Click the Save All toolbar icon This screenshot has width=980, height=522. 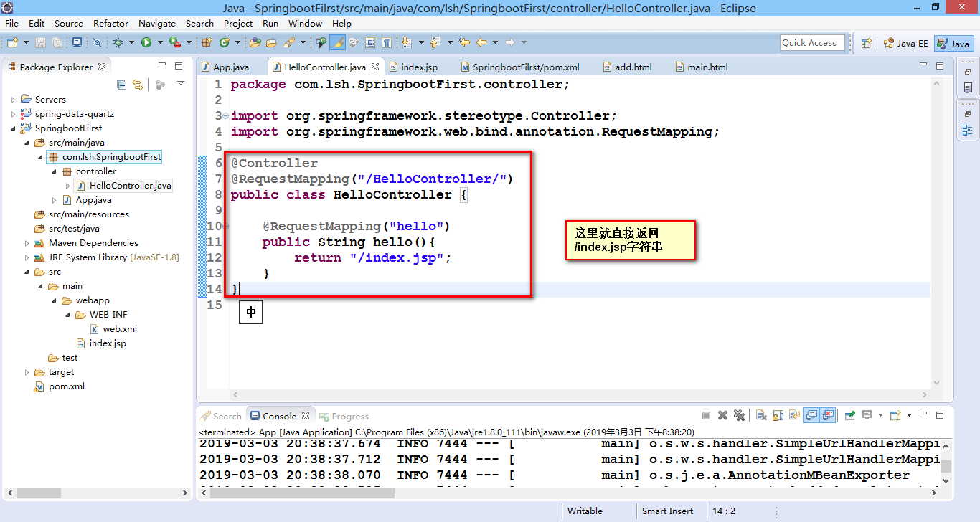click(57, 43)
